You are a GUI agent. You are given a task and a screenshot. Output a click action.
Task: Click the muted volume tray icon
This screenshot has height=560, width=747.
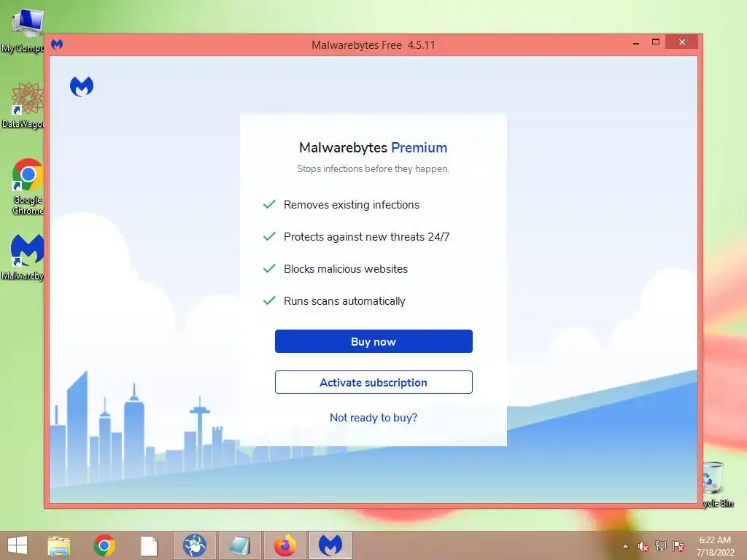pyautogui.click(x=643, y=547)
